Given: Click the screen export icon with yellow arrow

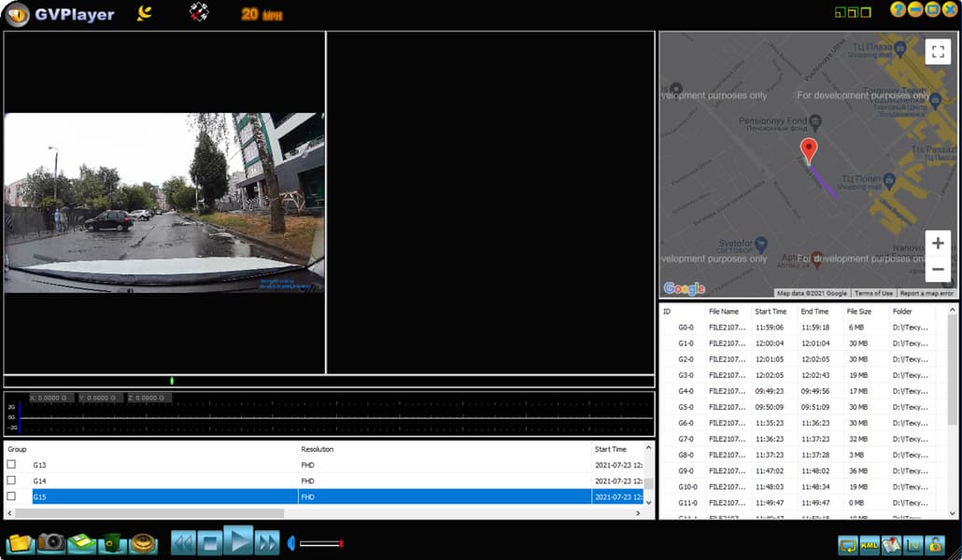Looking at the screenshot, I should 848,544.
